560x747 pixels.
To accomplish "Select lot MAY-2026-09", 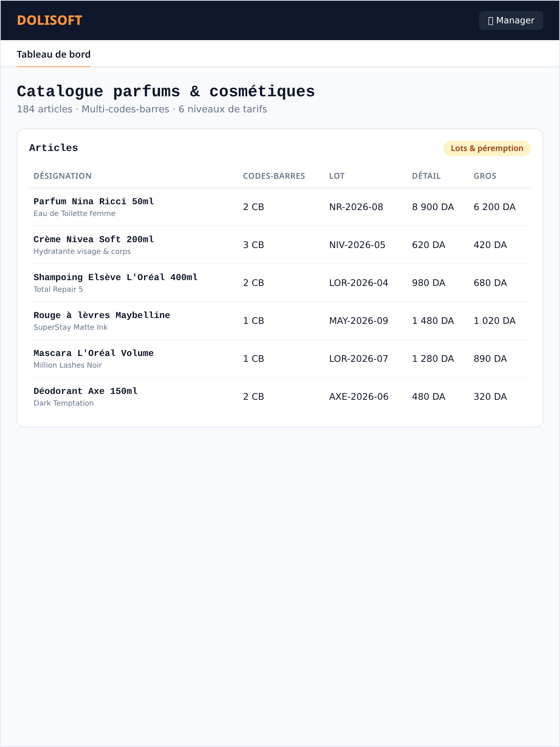I will [358, 321].
